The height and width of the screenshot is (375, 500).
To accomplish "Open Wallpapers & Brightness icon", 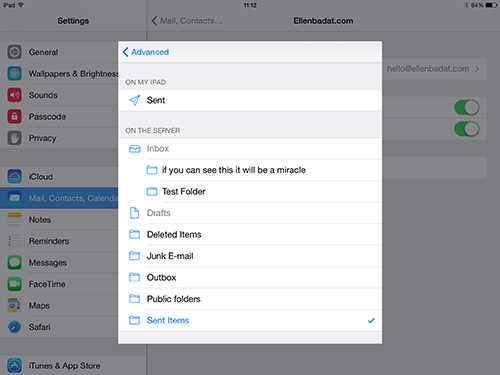I will 14,74.
